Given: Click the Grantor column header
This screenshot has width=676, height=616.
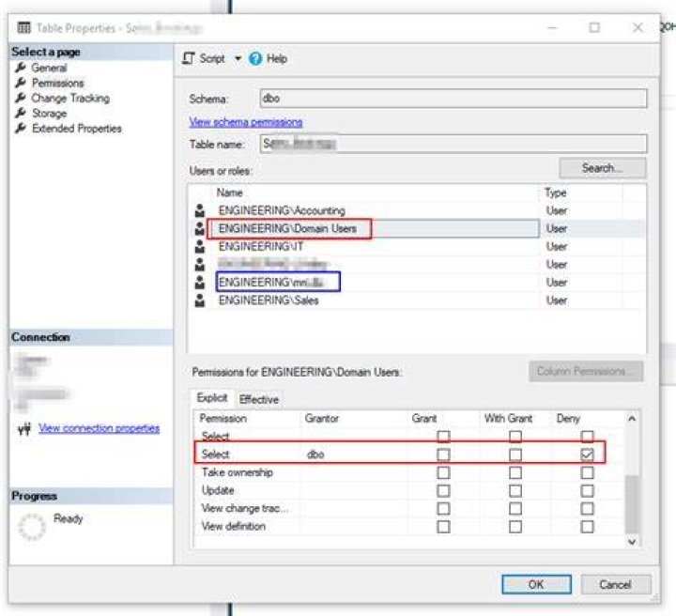Looking at the screenshot, I should tap(322, 418).
